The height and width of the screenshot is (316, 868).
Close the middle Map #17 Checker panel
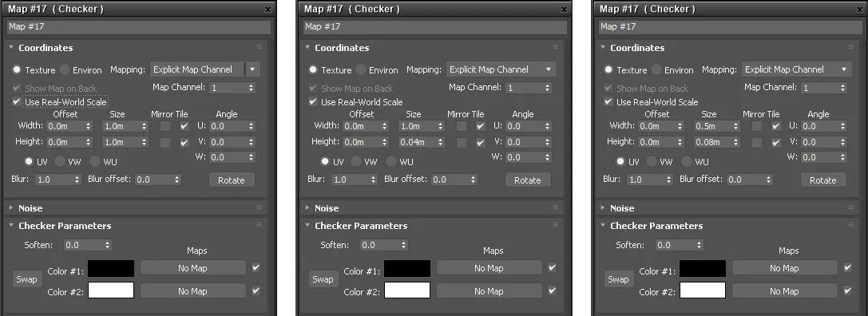(x=564, y=10)
